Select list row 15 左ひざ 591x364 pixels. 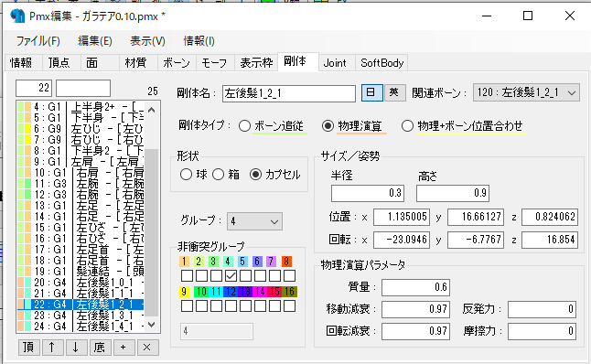[x=81, y=228]
